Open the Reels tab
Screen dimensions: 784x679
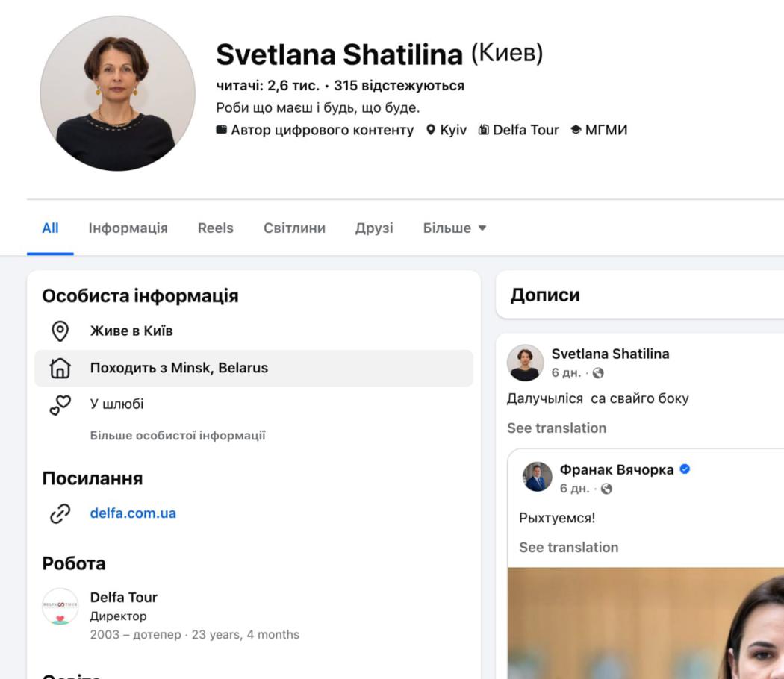point(216,228)
